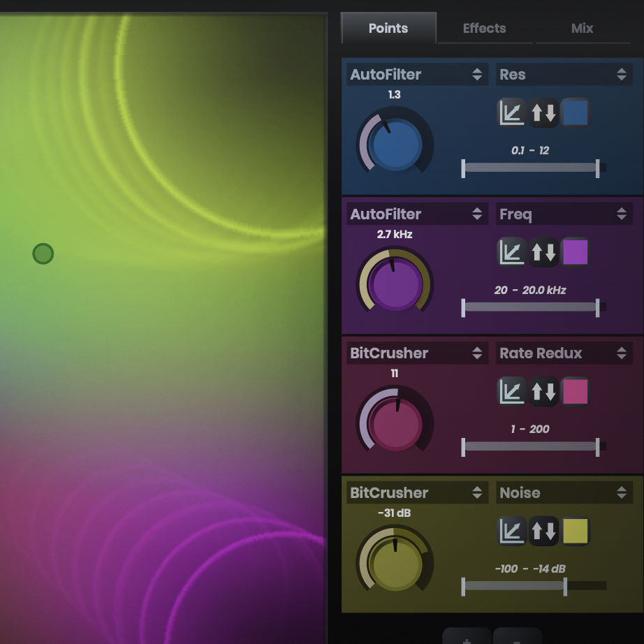Click the 1 - 200 range slider bar
This screenshot has width=644, height=644.
(x=530, y=446)
